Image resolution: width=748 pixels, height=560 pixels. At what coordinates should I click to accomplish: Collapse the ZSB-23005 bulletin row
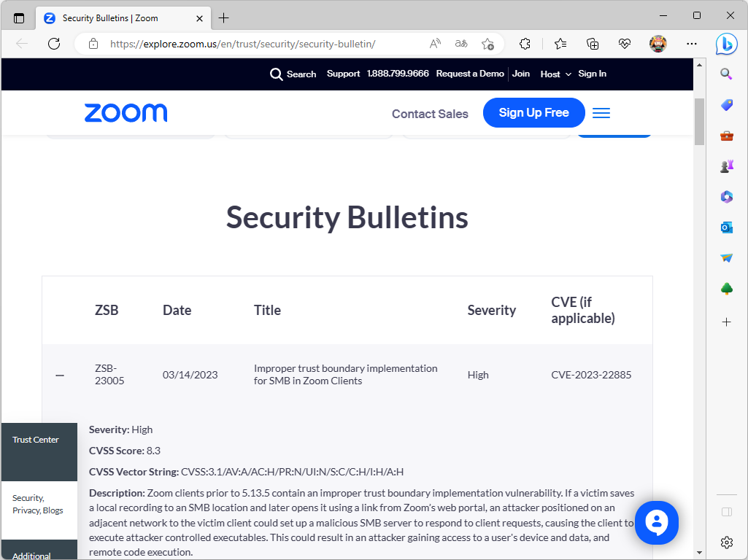(60, 375)
